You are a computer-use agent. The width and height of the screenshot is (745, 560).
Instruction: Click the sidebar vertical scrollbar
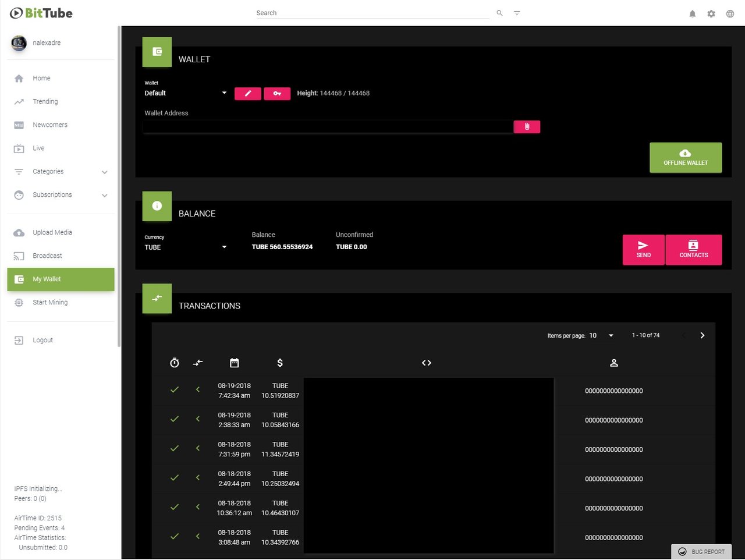click(x=119, y=186)
